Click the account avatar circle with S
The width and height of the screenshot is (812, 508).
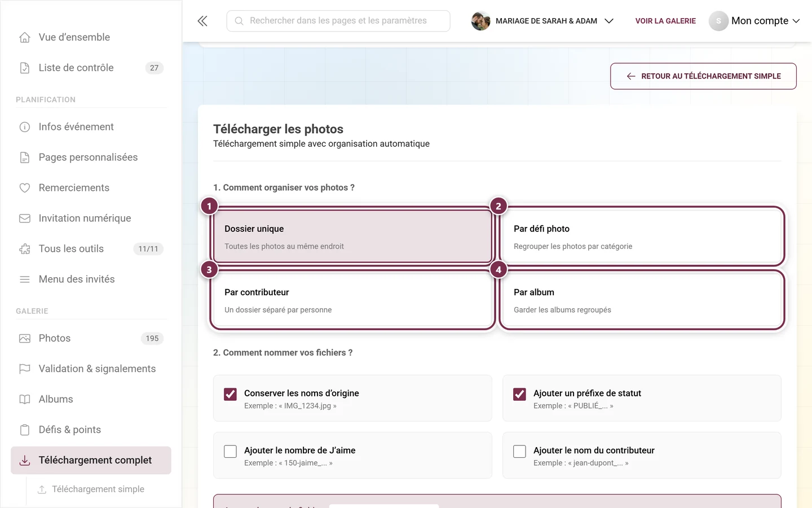[718, 21]
